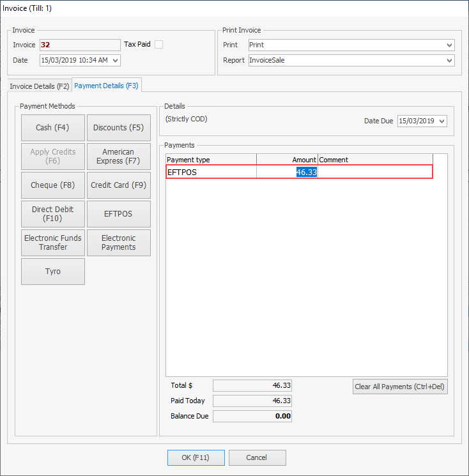Click Clear All Payments (Ctrl+Del)
This screenshot has width=469, height=476.
[400, 387]
